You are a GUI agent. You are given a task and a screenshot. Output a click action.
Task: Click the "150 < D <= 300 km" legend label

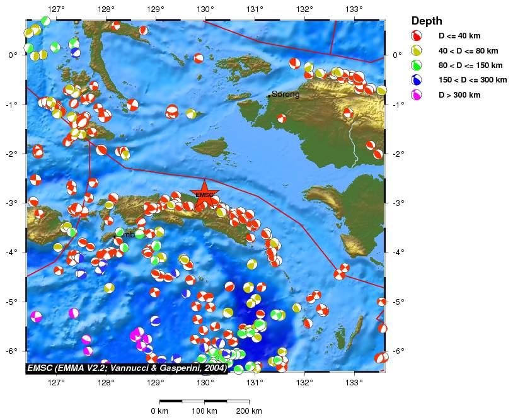(x=473, y=80)
